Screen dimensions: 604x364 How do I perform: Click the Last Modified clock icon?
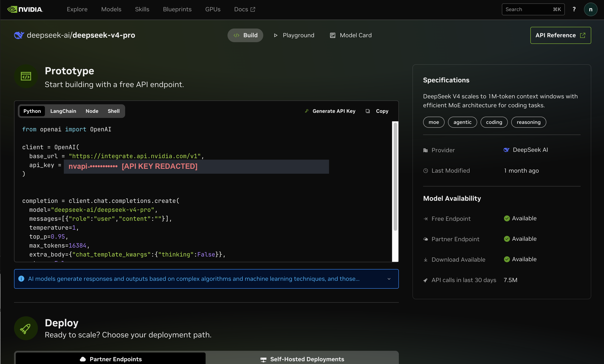(426, 171)
